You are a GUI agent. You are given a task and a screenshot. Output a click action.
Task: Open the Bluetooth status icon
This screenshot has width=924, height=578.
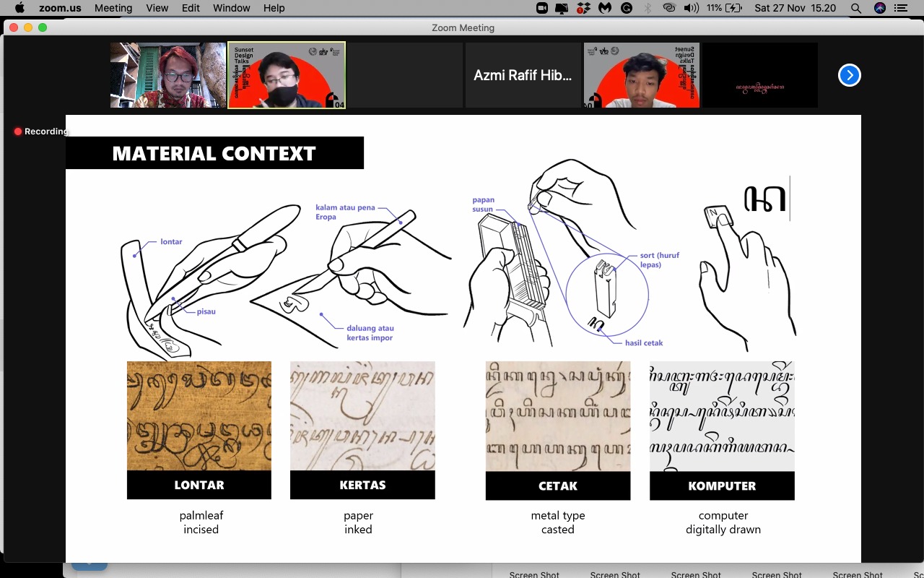coord(648,8)
